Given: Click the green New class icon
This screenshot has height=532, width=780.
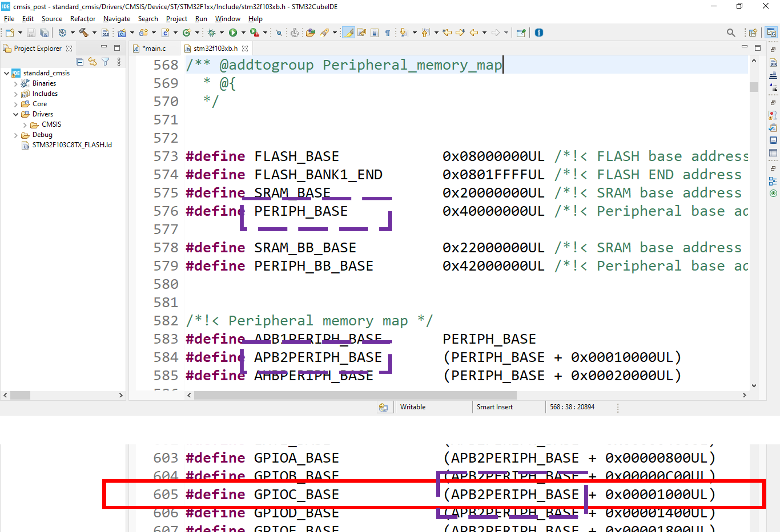Looking at the screenshot, I should coord(187,33).
